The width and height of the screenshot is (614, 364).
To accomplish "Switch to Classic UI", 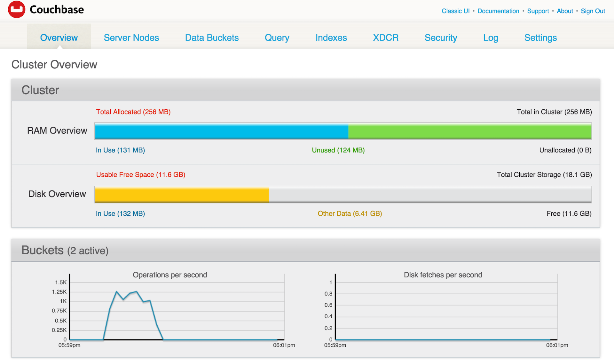I will click(x=455, y=11).
